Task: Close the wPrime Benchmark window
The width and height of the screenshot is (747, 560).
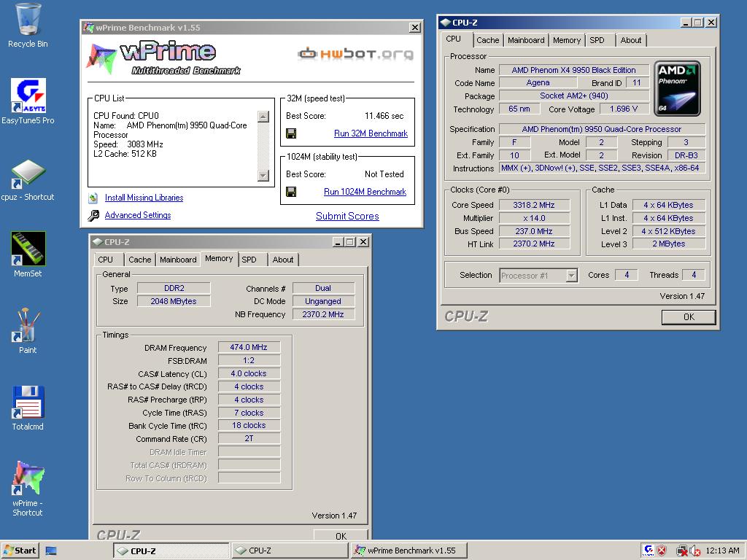Action: click(415, 28)
